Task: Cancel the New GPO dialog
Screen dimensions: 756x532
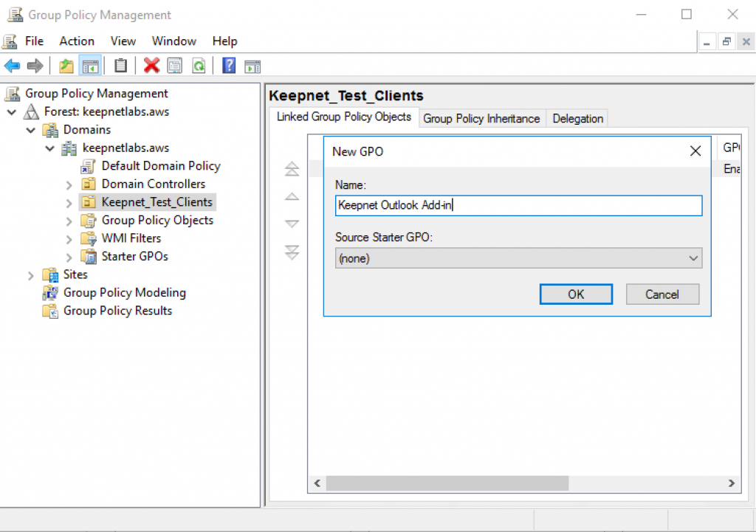Action: coord(662,294)
